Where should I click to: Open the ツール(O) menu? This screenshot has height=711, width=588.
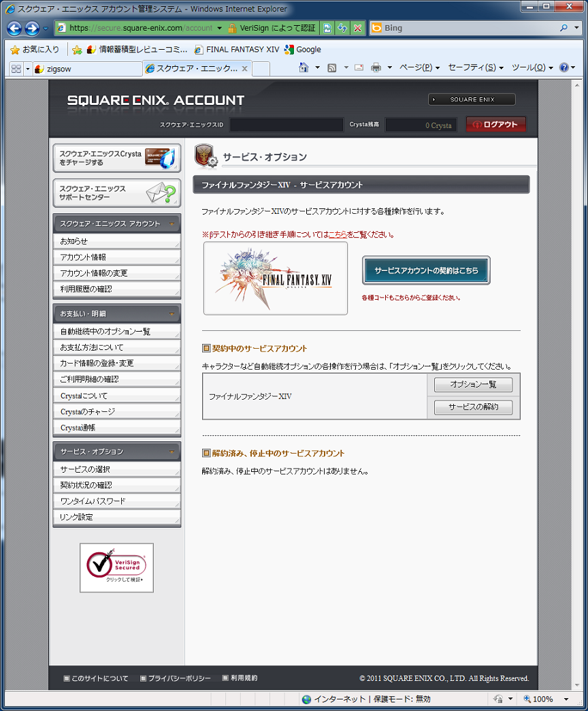click(532, 67)
